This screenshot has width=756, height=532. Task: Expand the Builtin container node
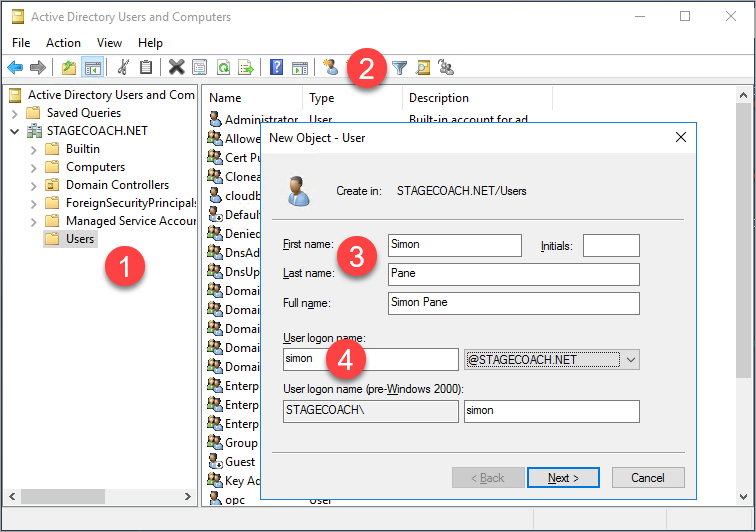(x=33, y=149)
